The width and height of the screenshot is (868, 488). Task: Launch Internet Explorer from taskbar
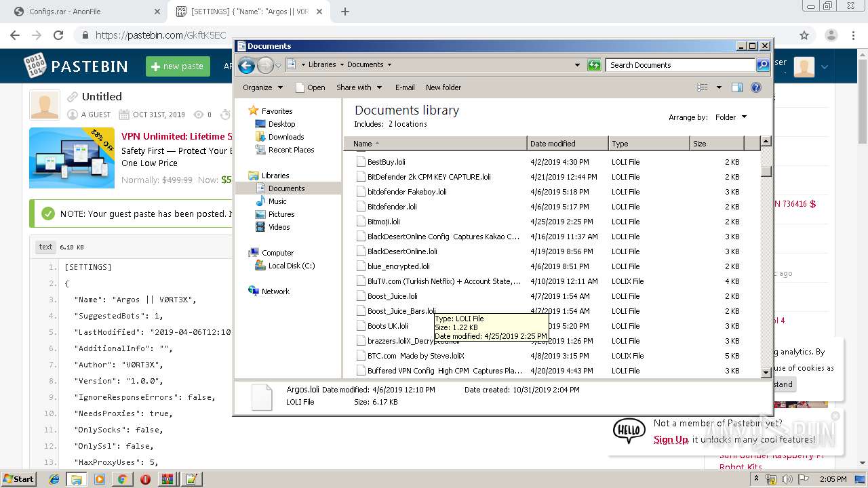54,479
